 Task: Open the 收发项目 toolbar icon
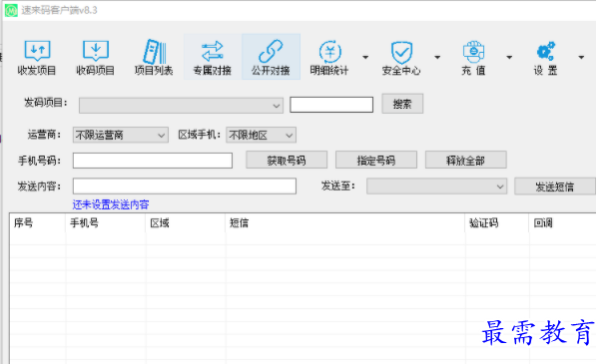(x=37, y=57)
